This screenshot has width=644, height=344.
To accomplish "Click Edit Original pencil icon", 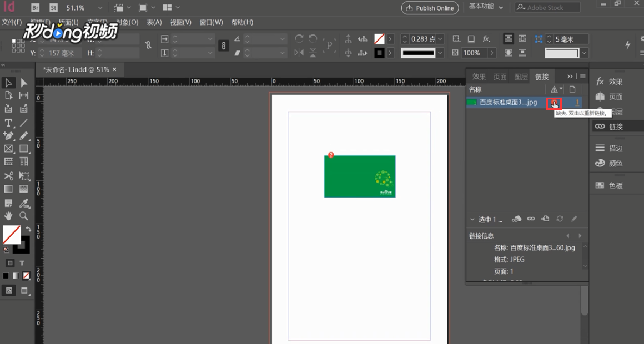I will click(574, 219).
